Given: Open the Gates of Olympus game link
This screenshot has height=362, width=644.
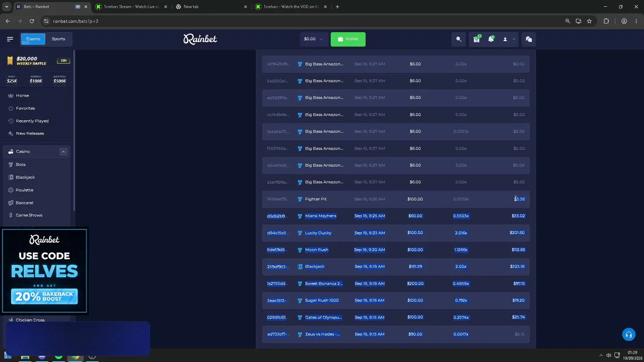Looking at the screenshot, I should [x=323, y=317].
